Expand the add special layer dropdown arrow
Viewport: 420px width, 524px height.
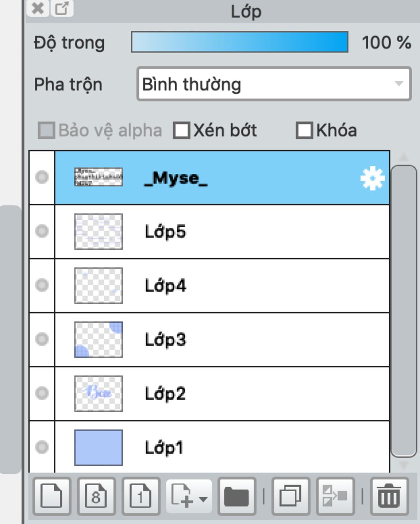[203, 499]
